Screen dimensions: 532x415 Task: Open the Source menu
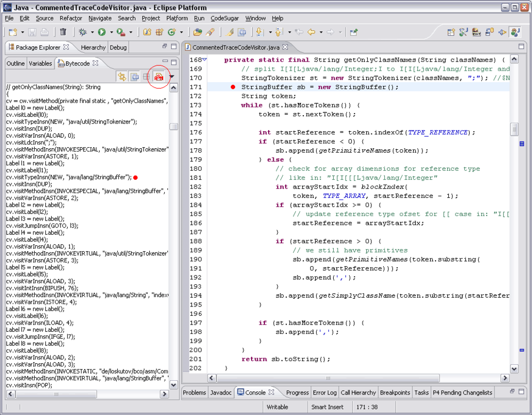[x=45, y=18]
